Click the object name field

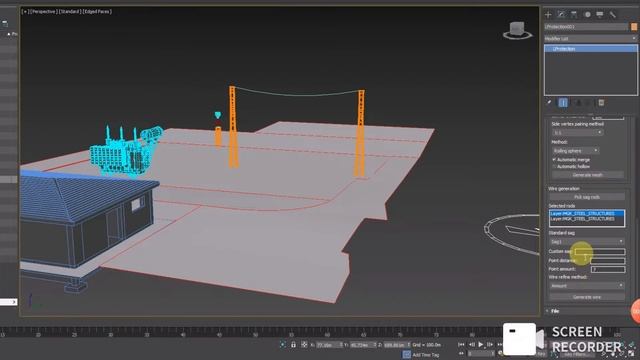coord(586,27)
